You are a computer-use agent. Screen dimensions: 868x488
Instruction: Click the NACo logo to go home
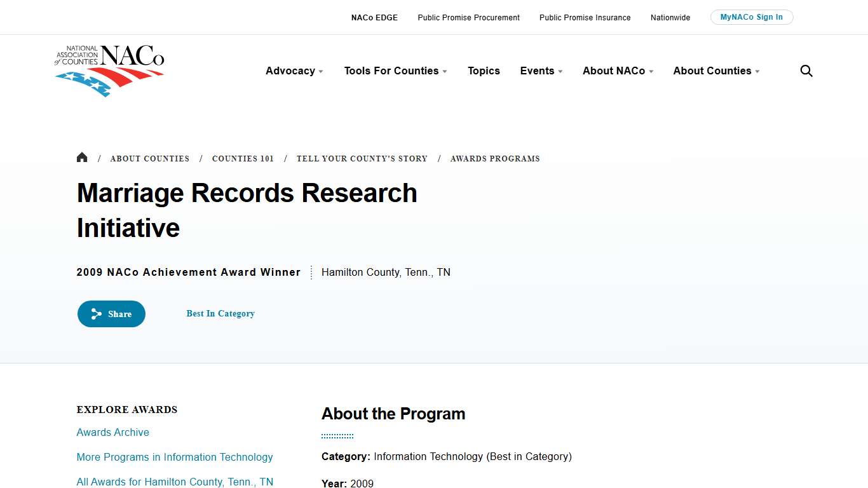pyautogui.click(x=109, y=70)
